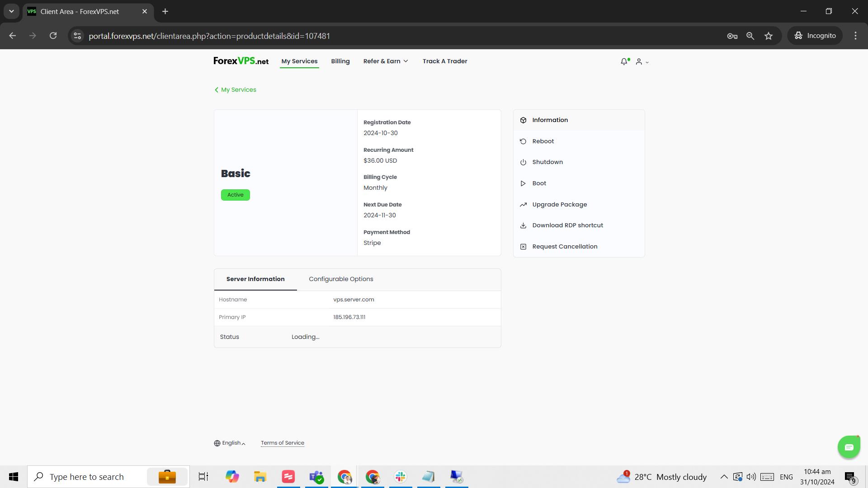Open a new browser tab

pos(165,11)
